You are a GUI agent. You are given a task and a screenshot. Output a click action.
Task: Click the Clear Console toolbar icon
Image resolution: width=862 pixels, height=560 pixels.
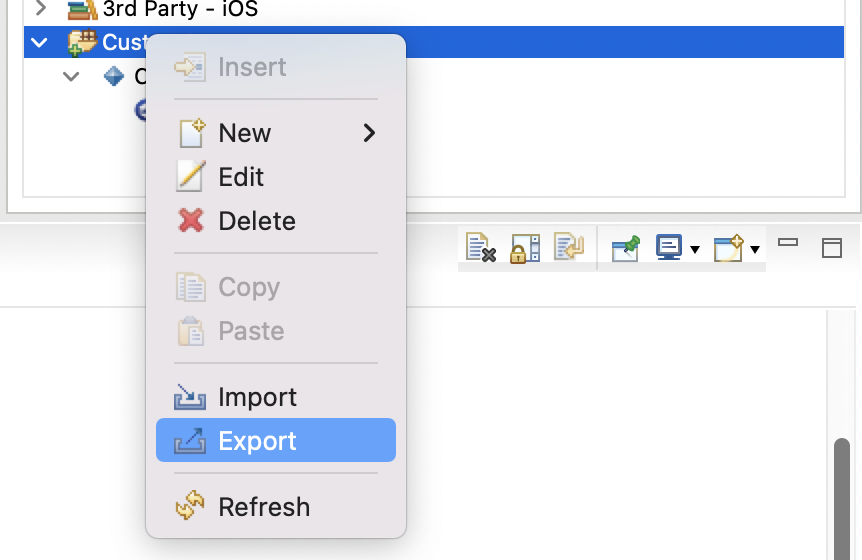(480, 247)
